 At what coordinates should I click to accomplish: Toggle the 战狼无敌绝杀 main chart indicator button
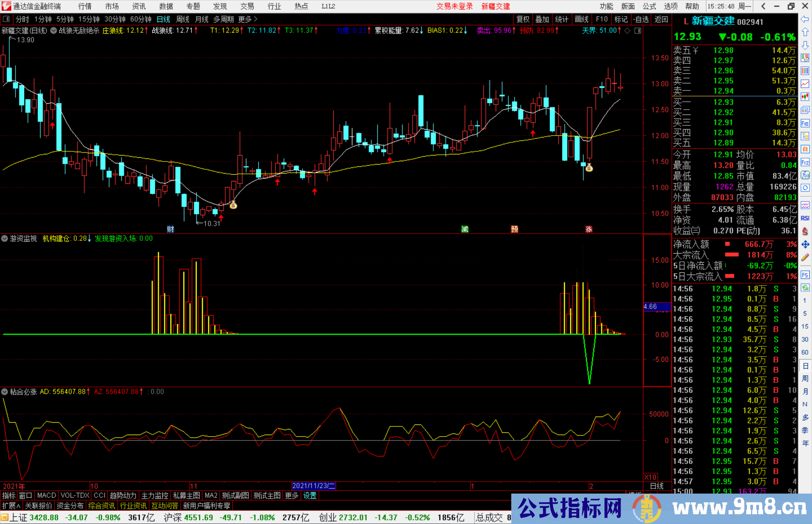[x=54, y=30]
